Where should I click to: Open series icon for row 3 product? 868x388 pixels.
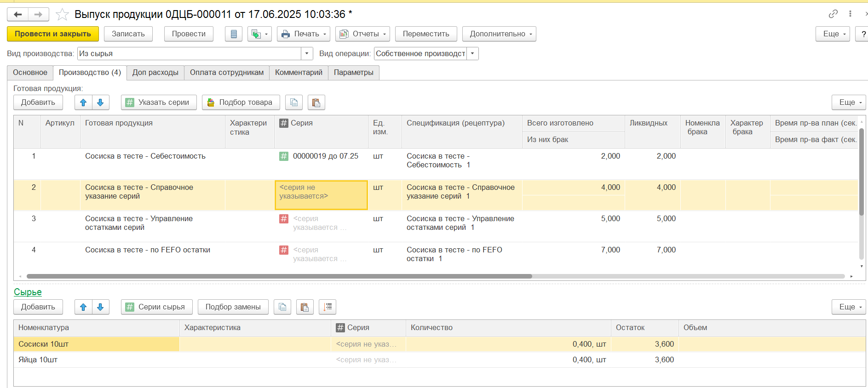pos(284,219)
